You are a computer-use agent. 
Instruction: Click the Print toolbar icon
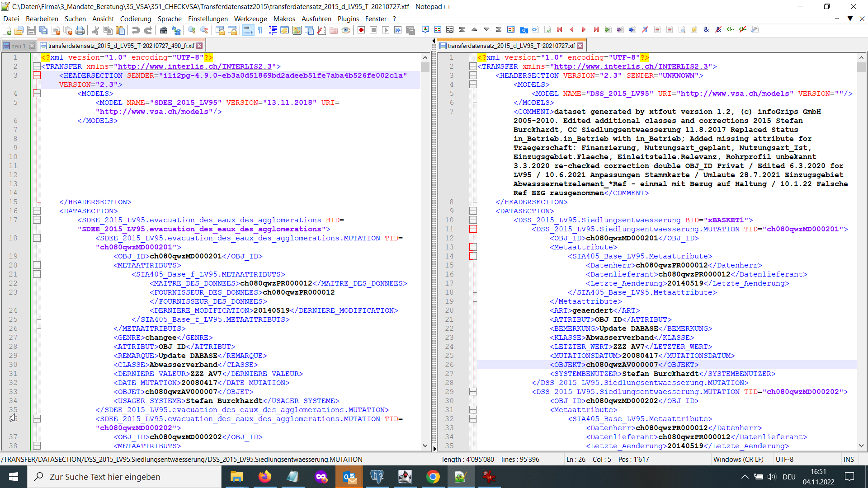tap(80, 30)
